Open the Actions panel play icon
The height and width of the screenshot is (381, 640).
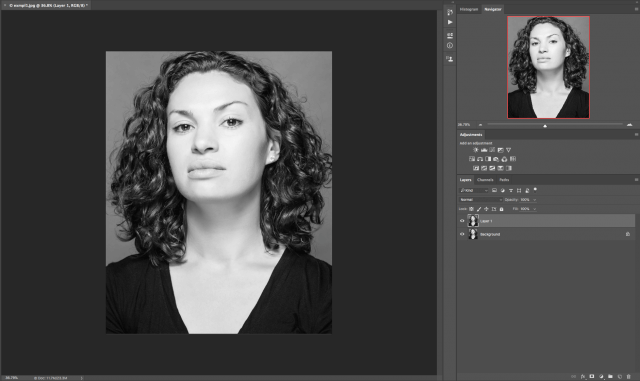(450, 22)
